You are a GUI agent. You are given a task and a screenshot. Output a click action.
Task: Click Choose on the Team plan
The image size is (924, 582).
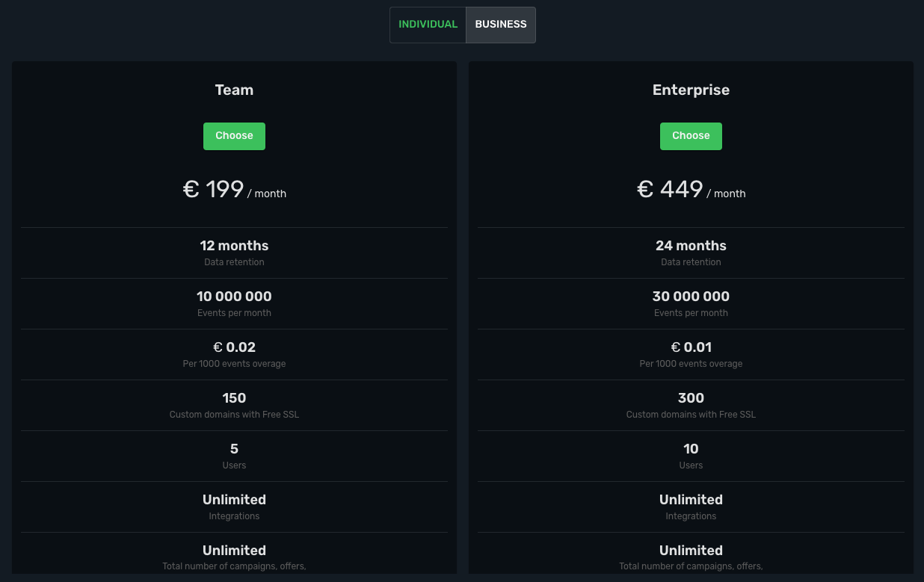click(x=234, y=135)
